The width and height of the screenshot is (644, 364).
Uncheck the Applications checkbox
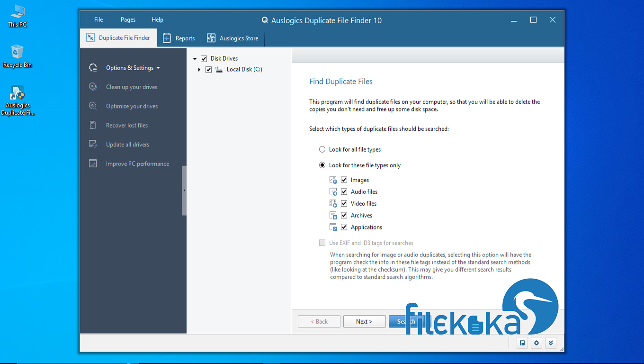click(344, 227)
